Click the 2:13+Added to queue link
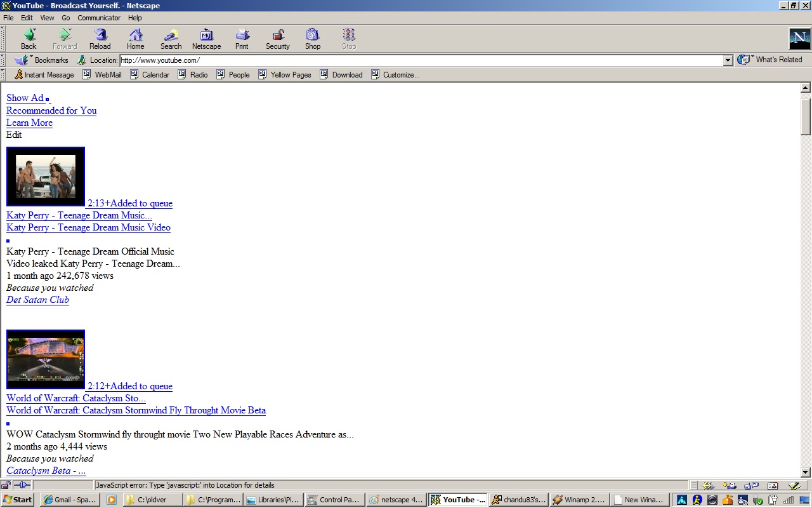812x508 pixels. click(x=130, y=203)
